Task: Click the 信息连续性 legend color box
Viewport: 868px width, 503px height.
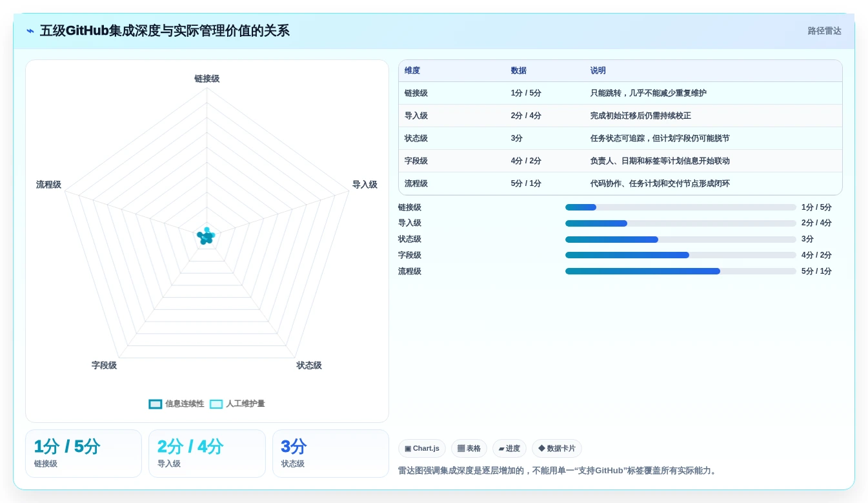Action: (155, 404)
